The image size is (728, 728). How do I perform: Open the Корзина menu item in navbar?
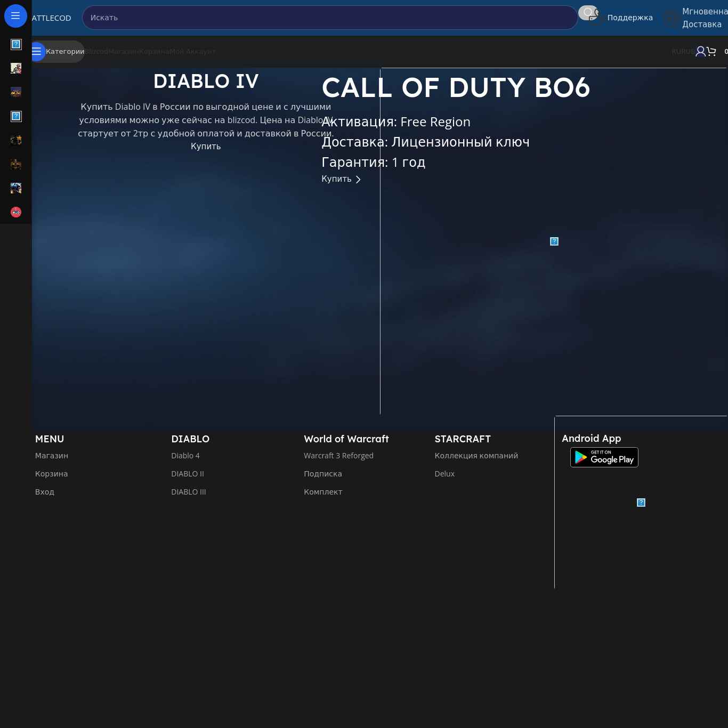click(x=154, y=52)
